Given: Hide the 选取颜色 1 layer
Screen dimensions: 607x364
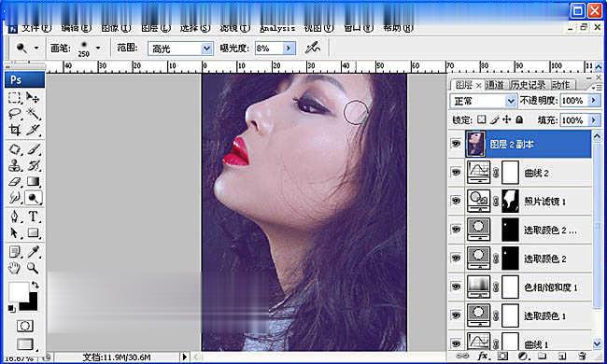Looking at the screenshot, I should click(457, 315).
